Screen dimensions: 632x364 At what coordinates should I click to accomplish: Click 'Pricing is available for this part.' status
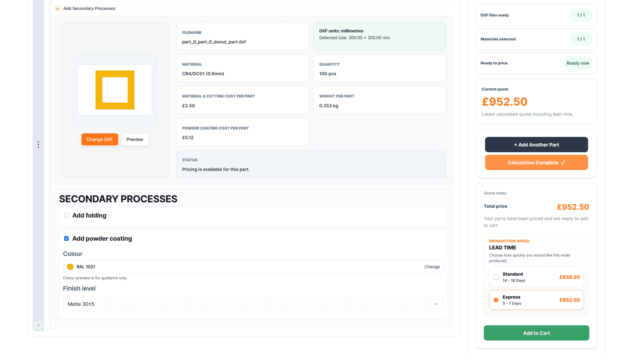coord(216,169)
